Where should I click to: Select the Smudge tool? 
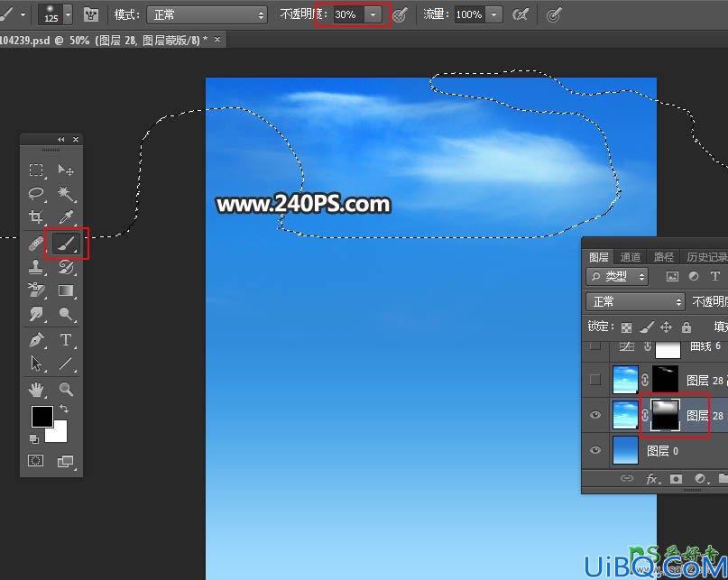coord(36,314)
